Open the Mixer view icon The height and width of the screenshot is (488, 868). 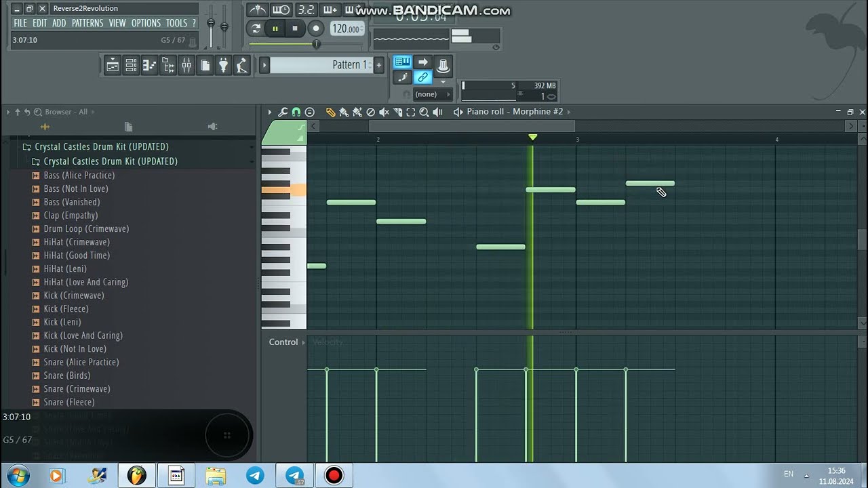click(186, 66)
